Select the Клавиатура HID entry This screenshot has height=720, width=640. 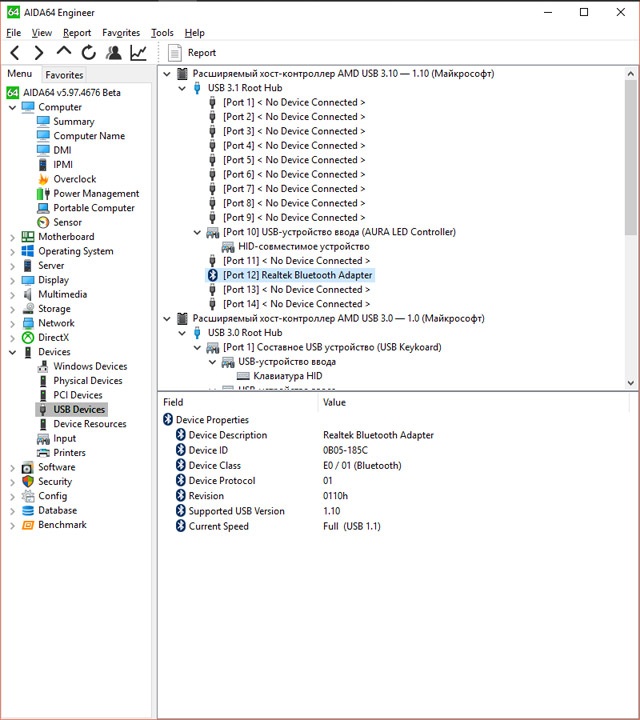pyautogui.click(x=288, y=376)
